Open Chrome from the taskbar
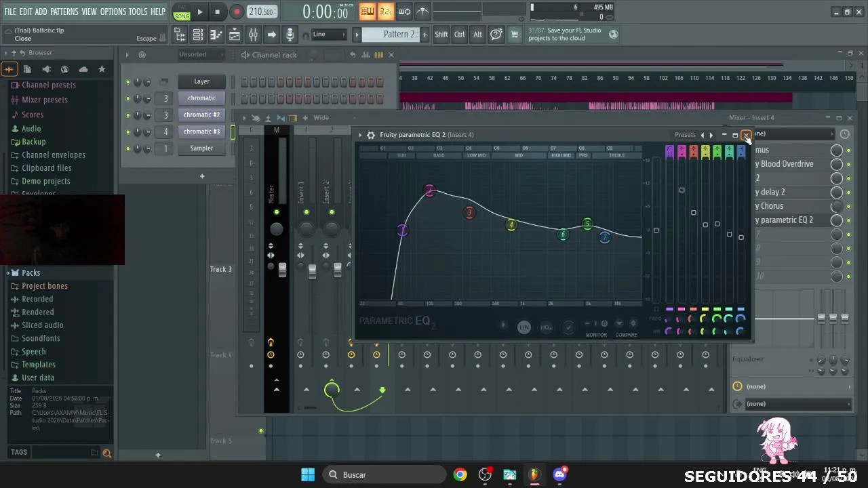The width and height of the screenshot is (868, 488). pos(460,474)
